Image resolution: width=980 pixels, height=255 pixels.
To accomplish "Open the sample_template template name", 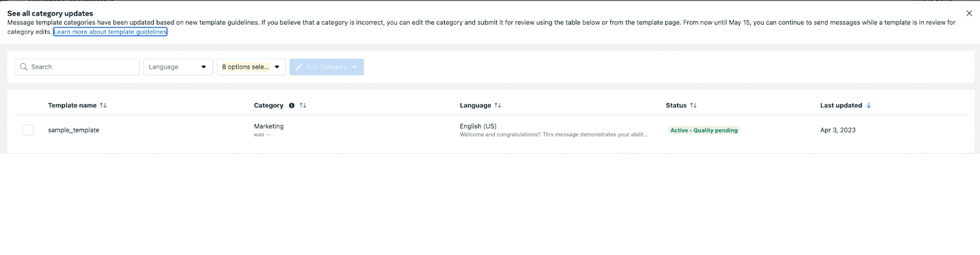I will point(73,130).
